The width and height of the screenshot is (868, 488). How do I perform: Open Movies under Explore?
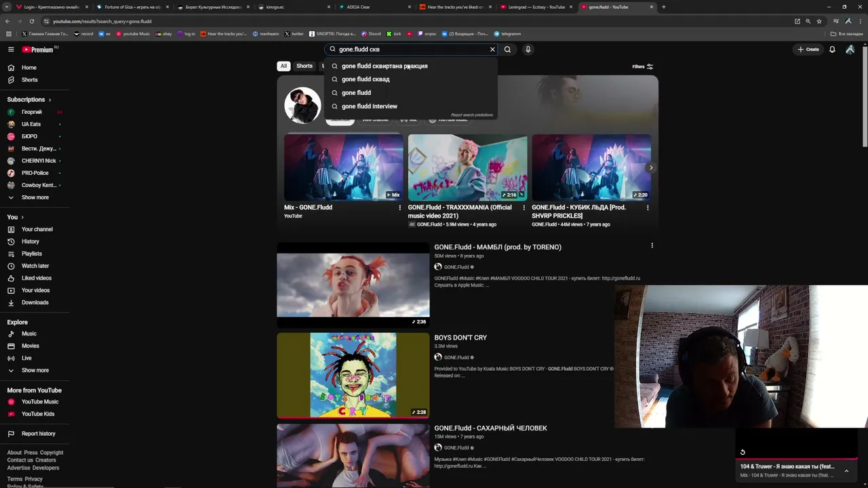[33, 346]
